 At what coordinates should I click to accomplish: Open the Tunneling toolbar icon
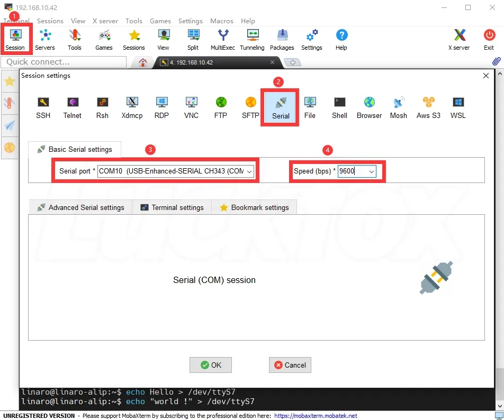click(x=253, y=40)
